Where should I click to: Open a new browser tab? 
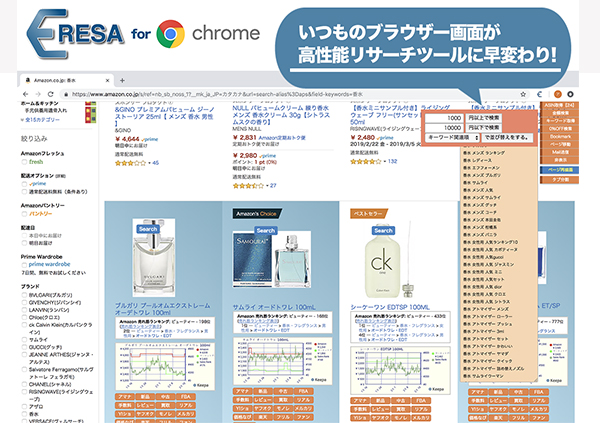(x=122, y=80)
